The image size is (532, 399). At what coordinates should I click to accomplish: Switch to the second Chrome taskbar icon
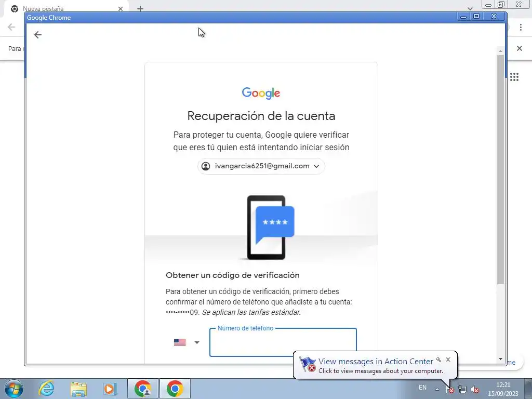point(175,389)
